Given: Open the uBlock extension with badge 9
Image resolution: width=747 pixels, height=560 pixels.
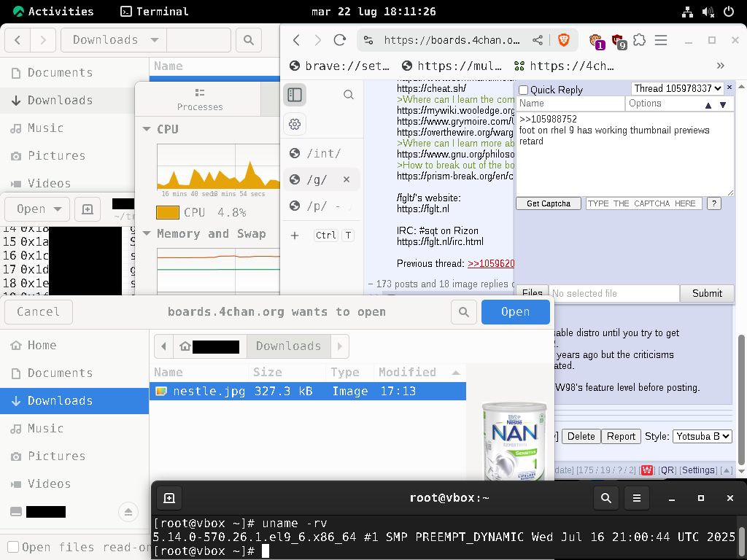Looking at the screenshot, I should click(619, 42).
